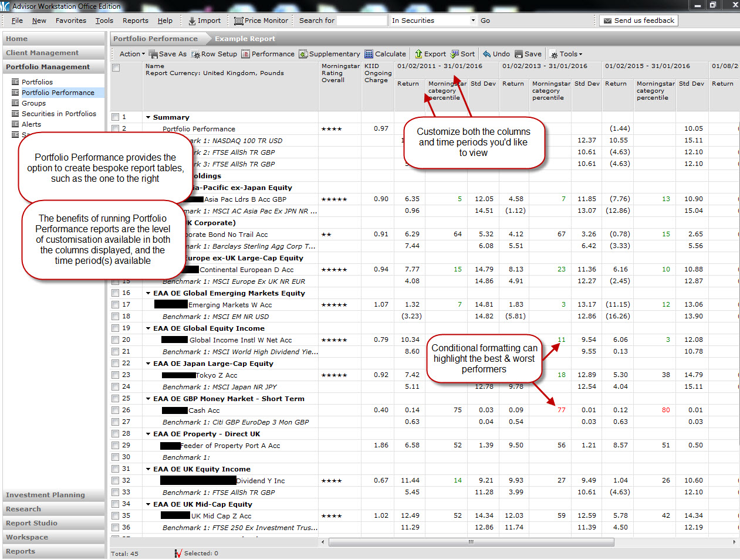Check the select-all checkbox in the header
Viewport: 740px width, 560px height.
coord(116,68)
